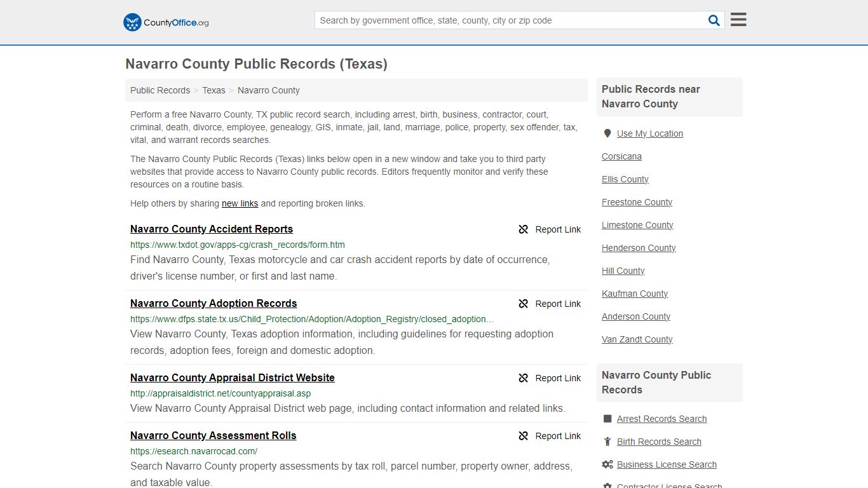Follow the 'new links' link

click(240, 203)
